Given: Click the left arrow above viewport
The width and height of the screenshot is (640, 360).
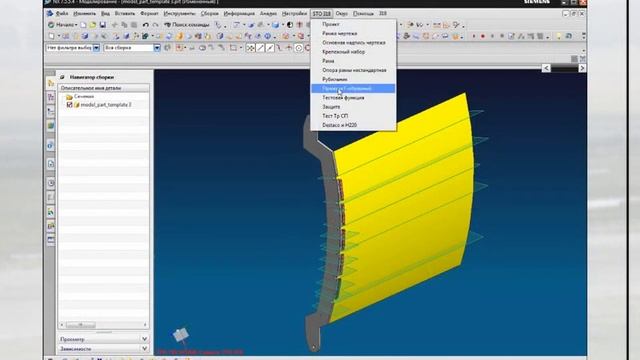Looking at the screenshot, I should pyautogui.click(x=546, y=68).
